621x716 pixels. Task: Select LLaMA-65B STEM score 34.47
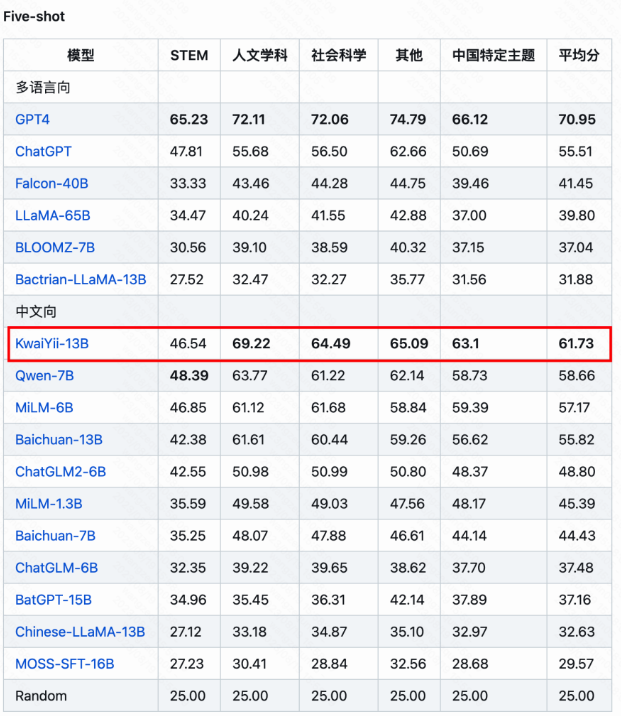188,216
